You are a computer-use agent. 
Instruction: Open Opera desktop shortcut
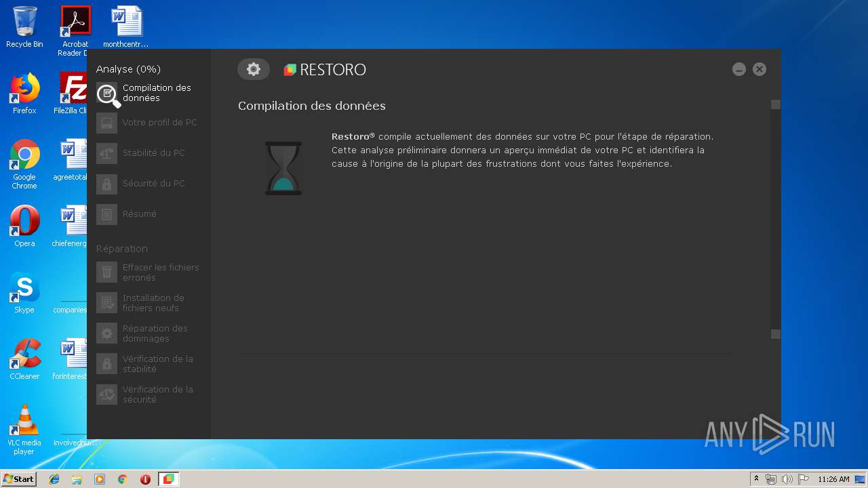(24, 226)
